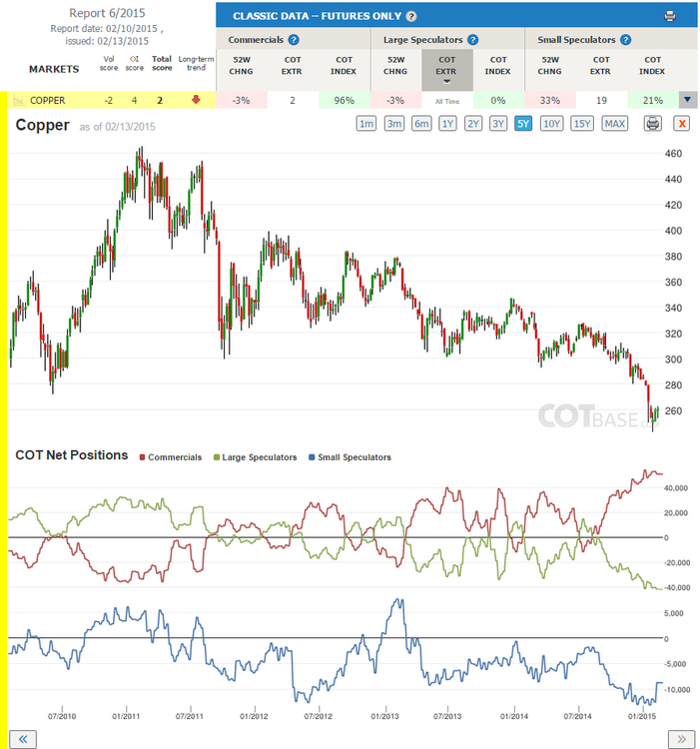This screenshot has width=700, height=749.
Task: Click the COT Net Positions heading
Action: click(x=72, y=455)
